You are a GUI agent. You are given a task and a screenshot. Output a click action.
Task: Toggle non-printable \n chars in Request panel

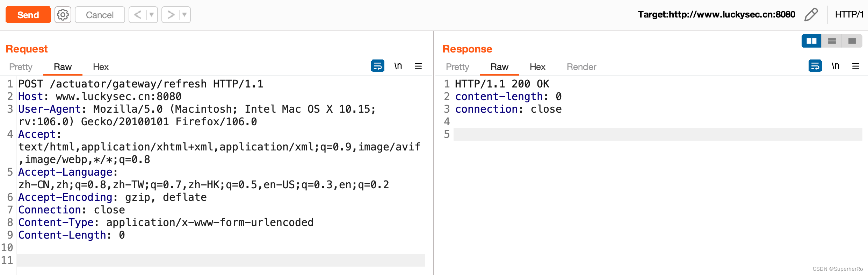398,66
